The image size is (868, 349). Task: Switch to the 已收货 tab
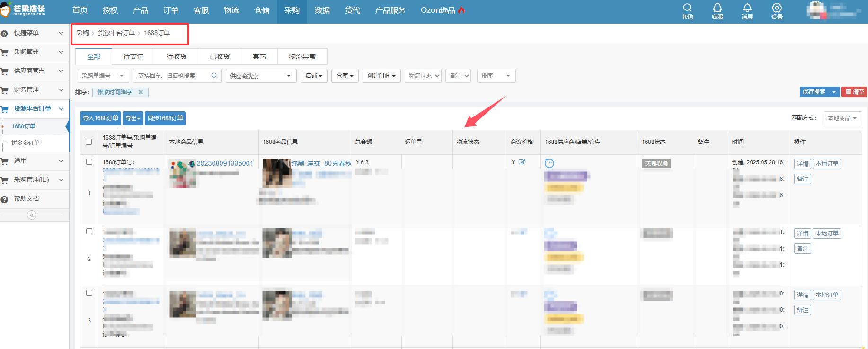tap(219, 56)
